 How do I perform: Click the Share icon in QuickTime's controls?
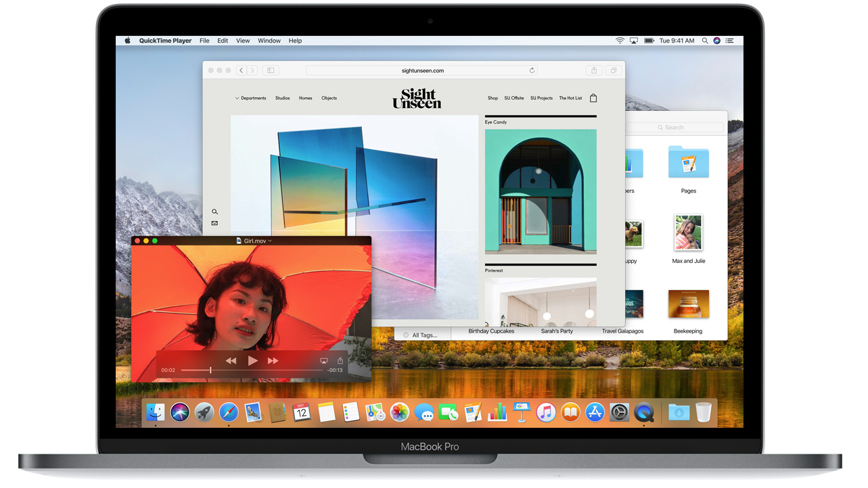click(x=340, y=360)
